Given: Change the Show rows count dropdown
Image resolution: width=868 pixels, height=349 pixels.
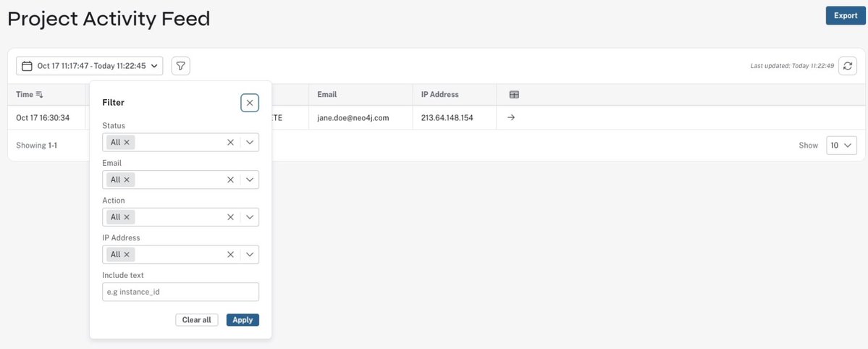Looking at the screenshot, I should coord(841,145).
